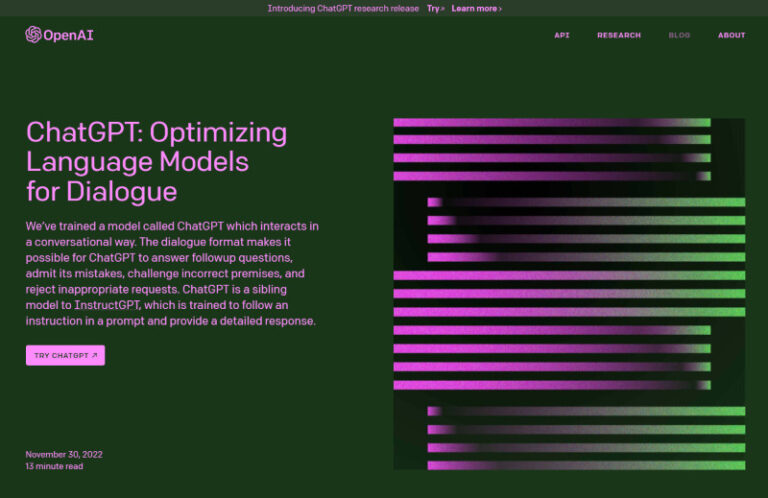
Task: Click the chevron arrow after Learn more
Action: coord(500,9)
